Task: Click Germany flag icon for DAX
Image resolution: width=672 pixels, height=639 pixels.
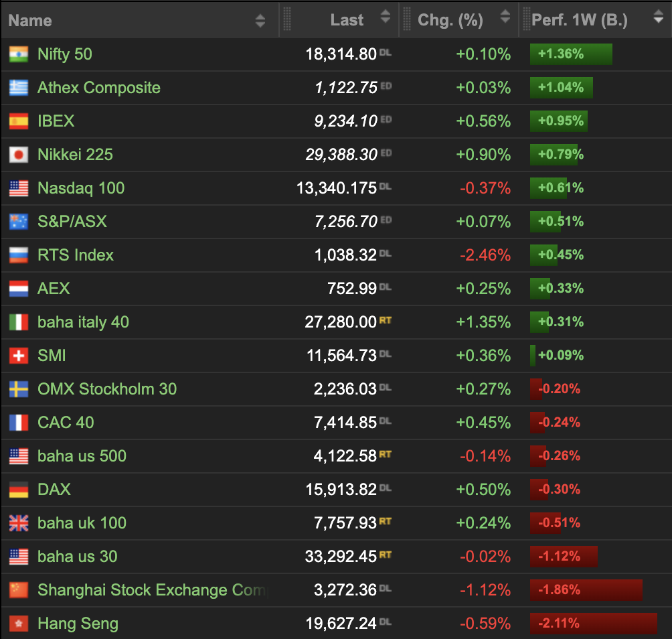Action: pos(19,490)
